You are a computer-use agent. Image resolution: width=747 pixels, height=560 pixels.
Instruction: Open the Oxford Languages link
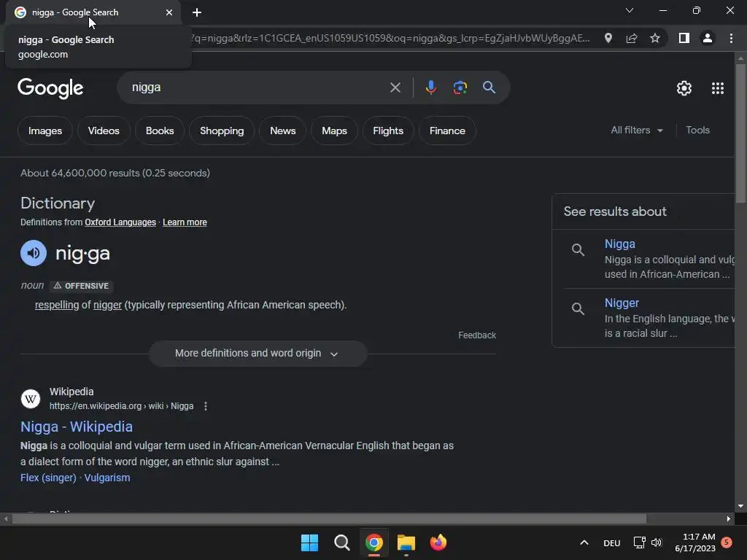[120, 222]
